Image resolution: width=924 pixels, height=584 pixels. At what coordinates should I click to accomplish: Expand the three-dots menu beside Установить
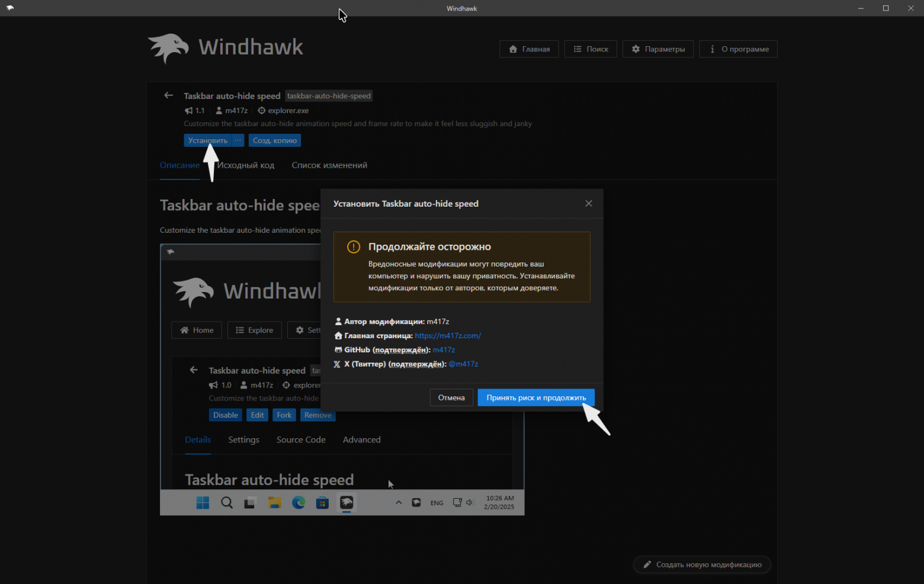click(x=238, y=140)
